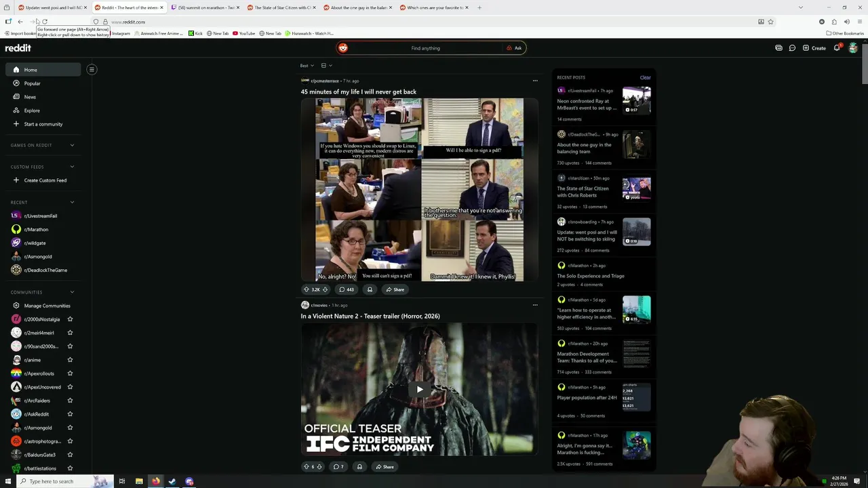Open Firefox list all tabs dropdown
Screen dimensions: 868x488
(x=801, y=7)
